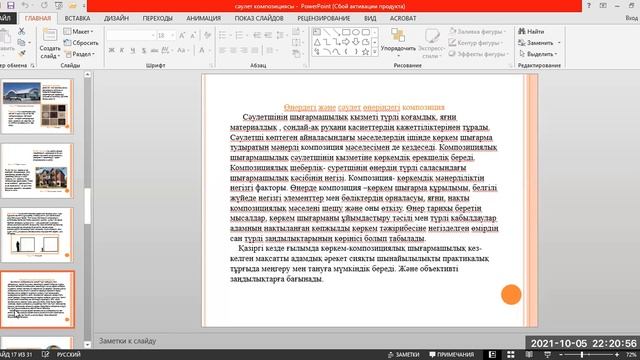Image resolution: width=640 pixels, height=360 pixels.
Task: Select the oval shape in shapes gallery
Action: click(x=356, y=32)
